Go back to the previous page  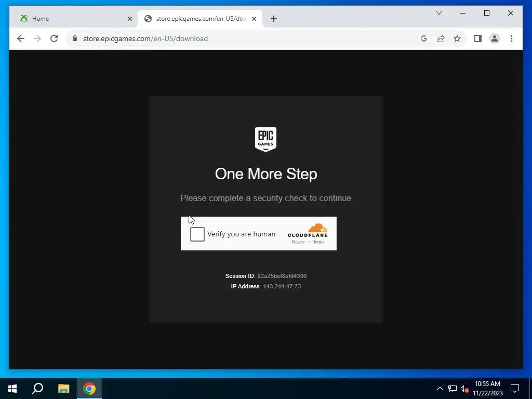[21, 38]
